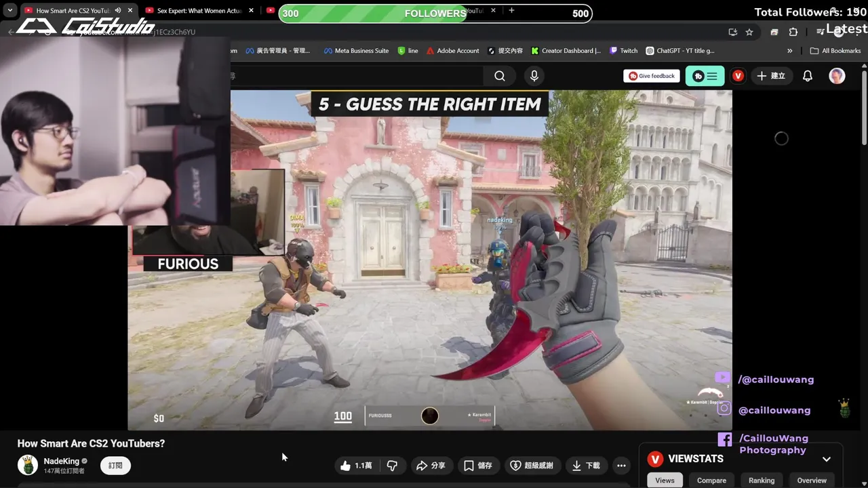Viewport: 868px width, 488px height.
Task: Open the account avatar menu
Action: coord(837,76)
